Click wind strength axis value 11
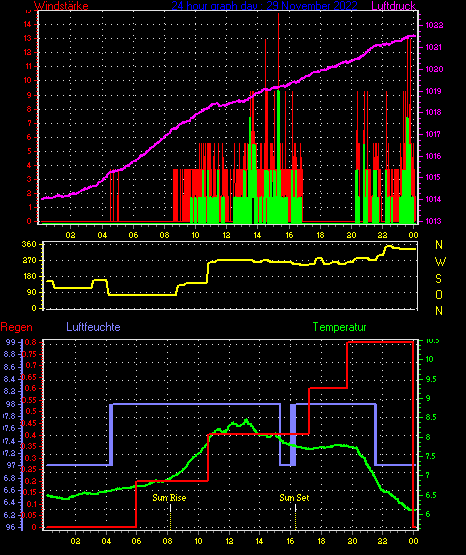466x555 pixels. coord(27,66)
